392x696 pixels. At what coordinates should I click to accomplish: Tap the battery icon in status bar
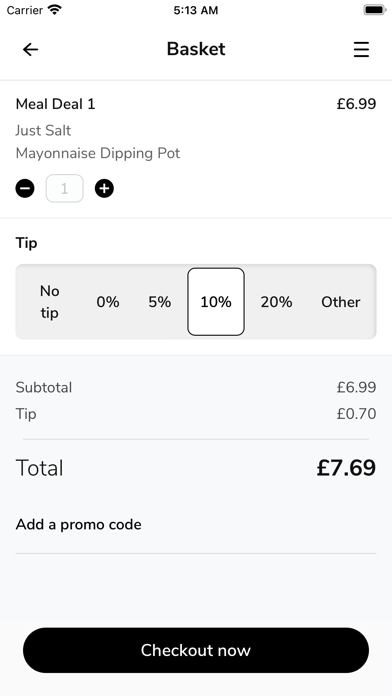coord(375,10)
